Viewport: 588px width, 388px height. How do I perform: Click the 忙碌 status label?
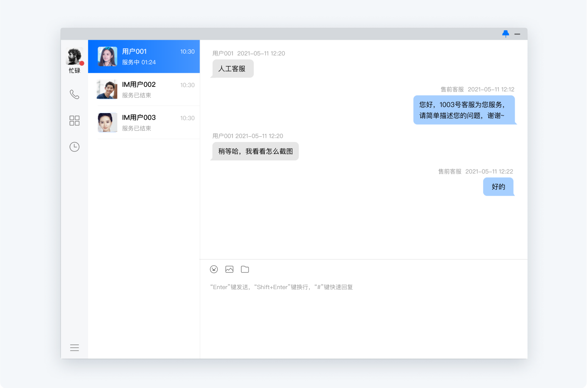click(x=74, y=71)
